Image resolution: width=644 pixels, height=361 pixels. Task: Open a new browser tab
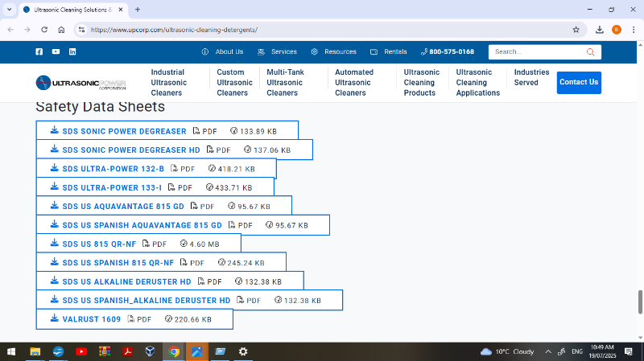point(138,10)
